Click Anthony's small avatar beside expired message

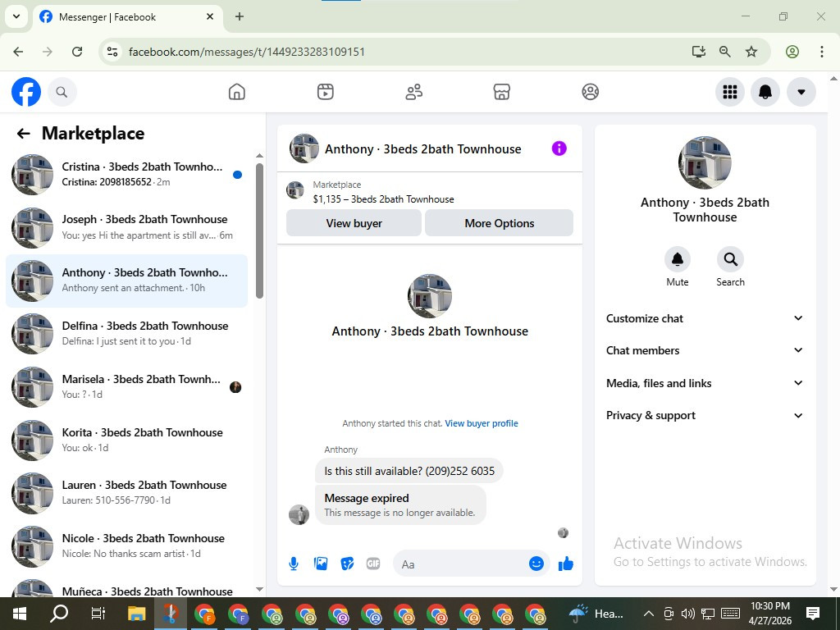pos(299,515)
